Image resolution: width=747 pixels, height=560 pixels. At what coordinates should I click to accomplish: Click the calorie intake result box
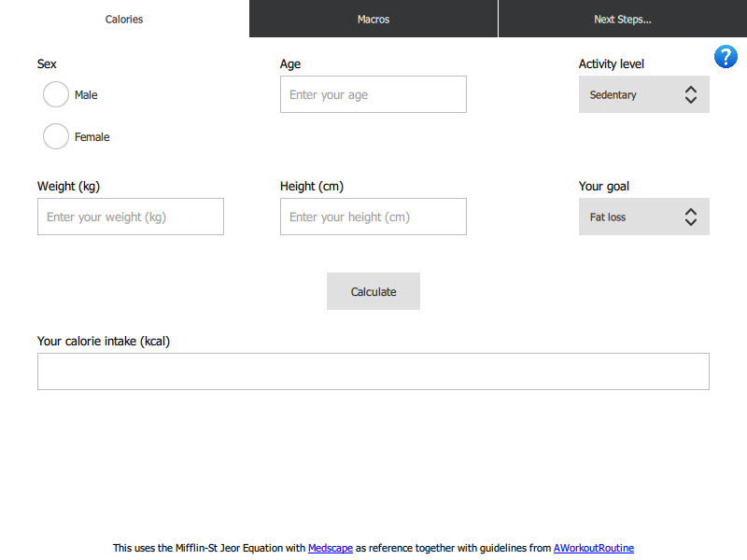[373, 371]
